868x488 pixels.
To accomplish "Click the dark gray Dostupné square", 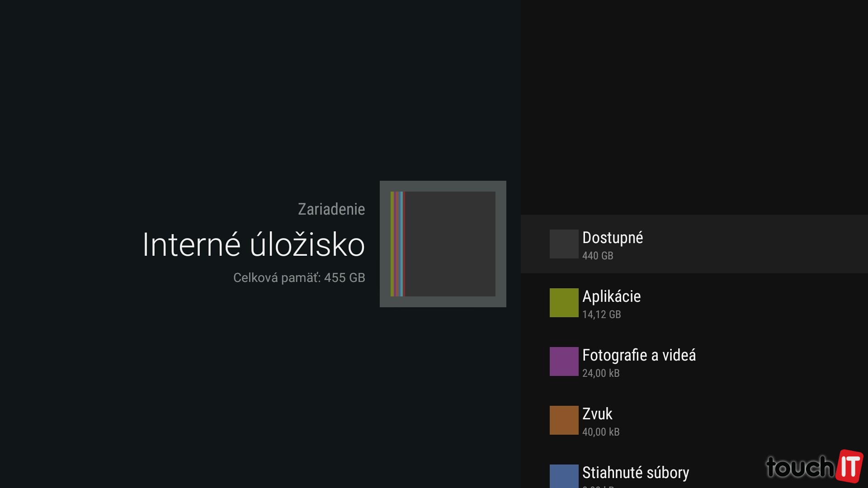I will 564,244.
